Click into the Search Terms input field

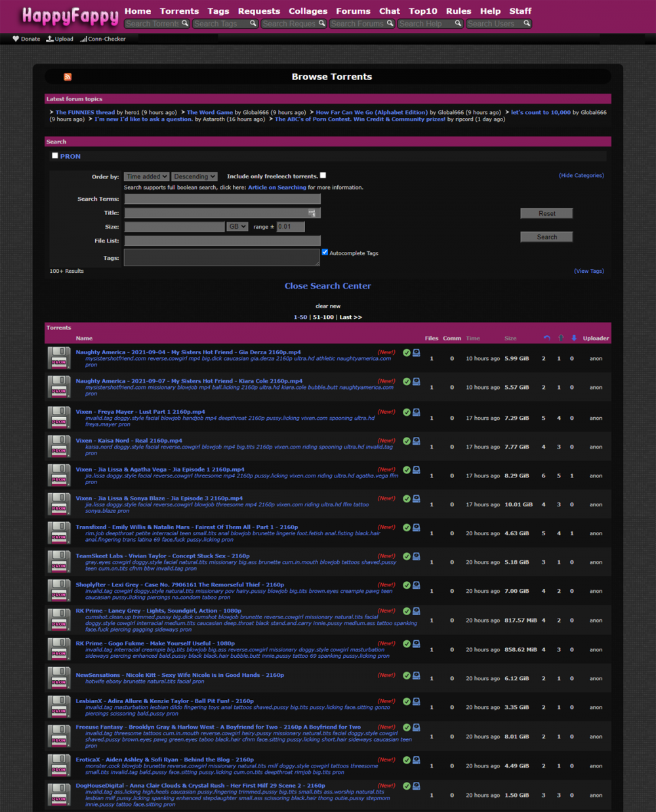point(222,199)
